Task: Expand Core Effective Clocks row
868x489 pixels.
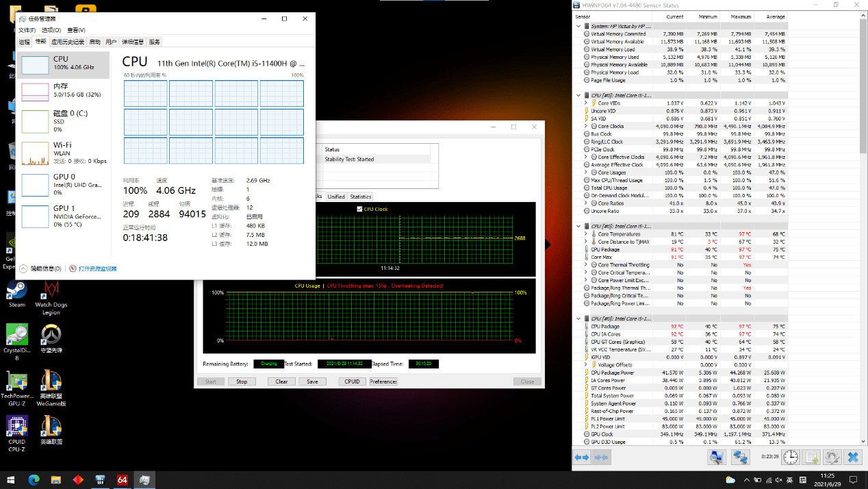Action: coord(586,157)
